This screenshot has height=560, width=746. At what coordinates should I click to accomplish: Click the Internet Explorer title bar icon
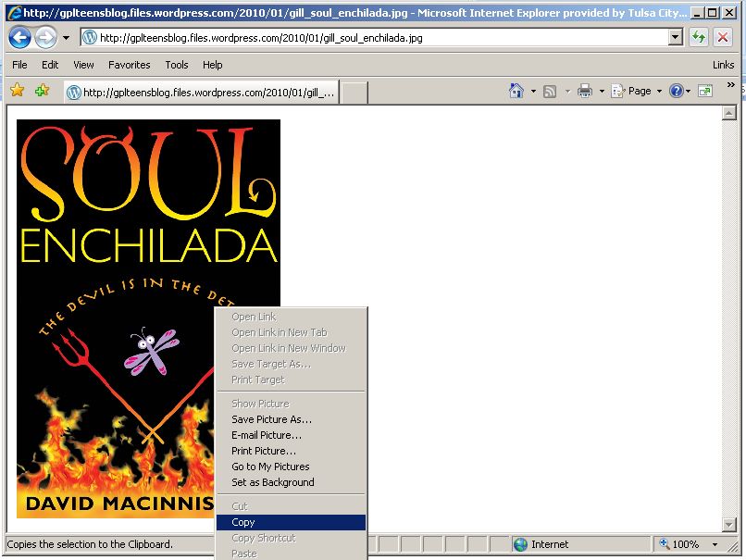(x=15, y=12)
